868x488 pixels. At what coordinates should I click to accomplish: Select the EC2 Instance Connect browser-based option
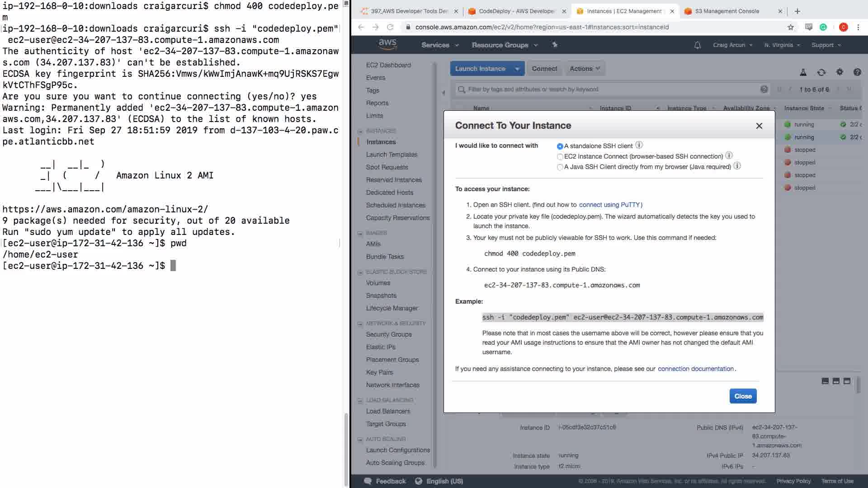560,157
